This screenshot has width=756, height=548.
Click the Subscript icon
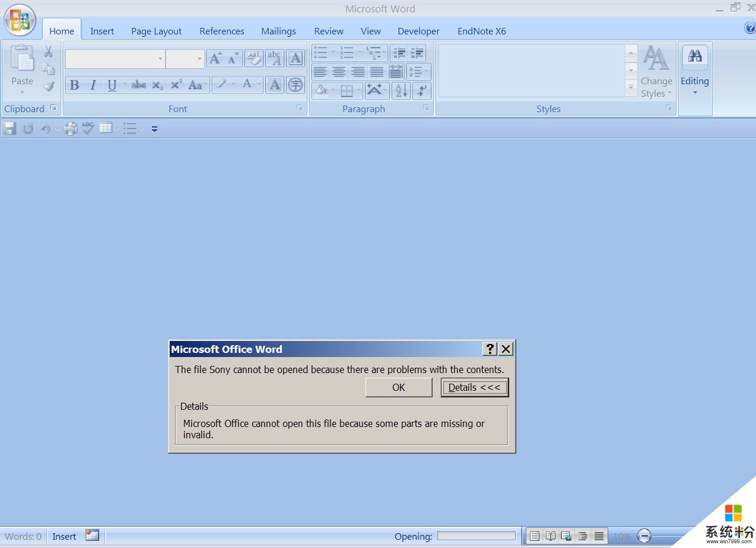157,85
